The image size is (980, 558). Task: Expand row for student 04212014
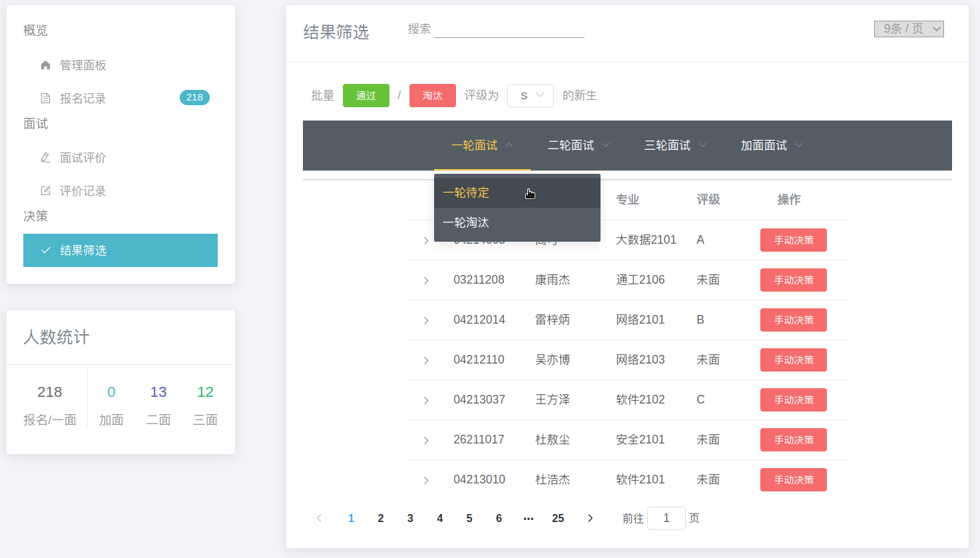[x=426, y=320]
